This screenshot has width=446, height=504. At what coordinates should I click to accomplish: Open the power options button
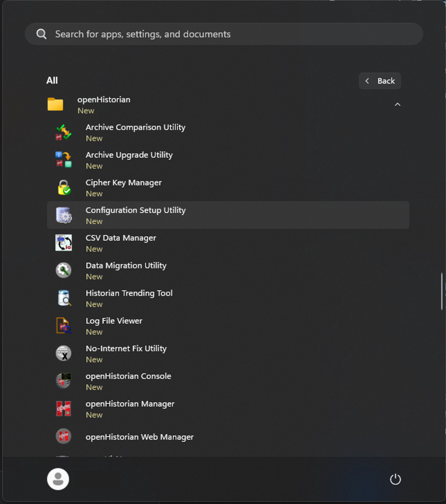point(395,479)
